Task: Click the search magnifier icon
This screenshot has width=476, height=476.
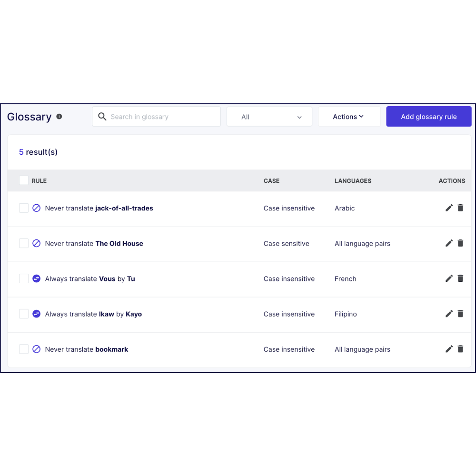Action: [x=102, y=116]
